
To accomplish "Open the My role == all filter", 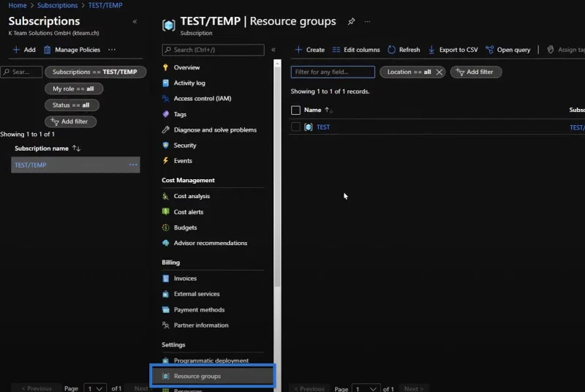I will (x=74, y=88).
